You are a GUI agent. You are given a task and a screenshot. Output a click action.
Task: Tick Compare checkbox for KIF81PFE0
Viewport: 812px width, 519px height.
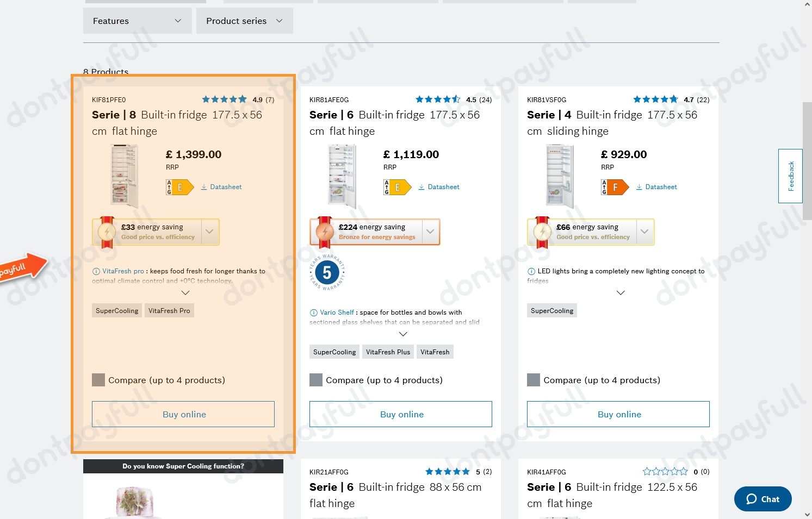(98, 380)
